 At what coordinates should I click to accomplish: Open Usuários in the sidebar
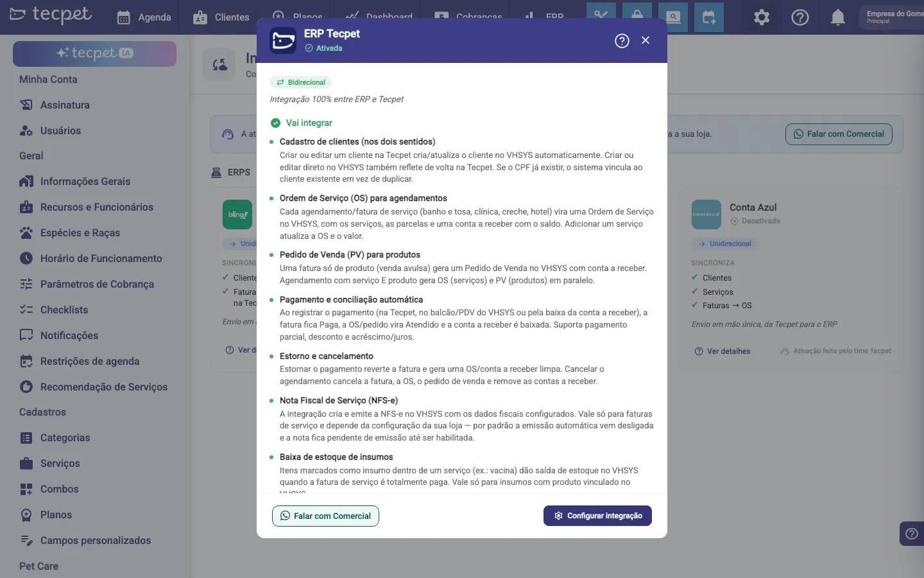coord(60,130)
